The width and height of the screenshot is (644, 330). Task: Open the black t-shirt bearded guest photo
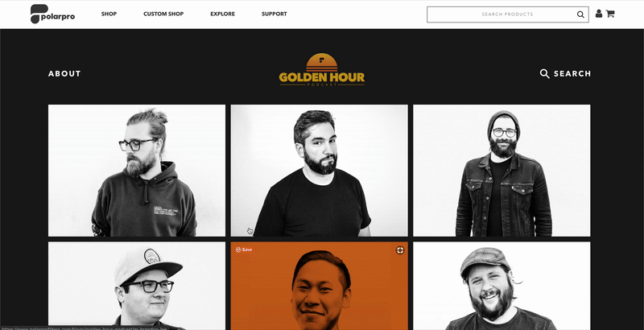click(319, 171)
